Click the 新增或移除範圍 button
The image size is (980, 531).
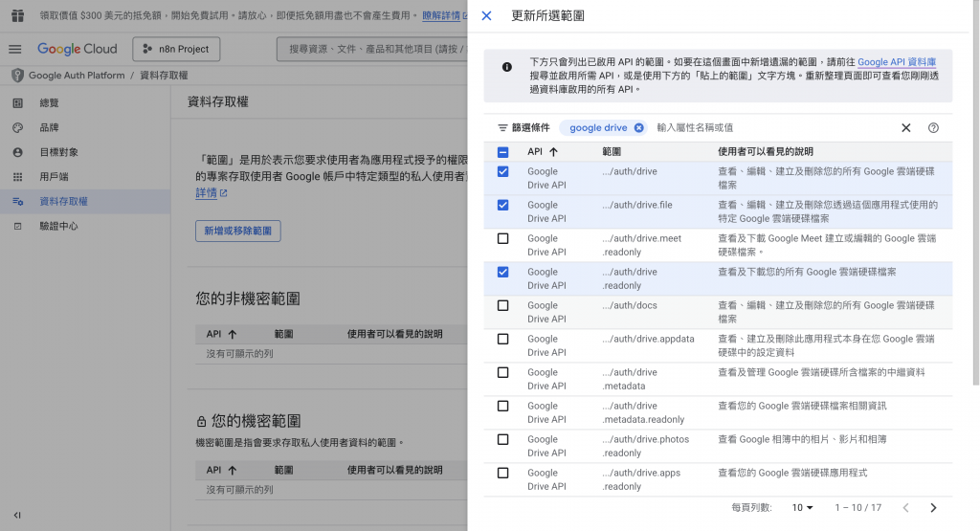[x=238, y=232]
